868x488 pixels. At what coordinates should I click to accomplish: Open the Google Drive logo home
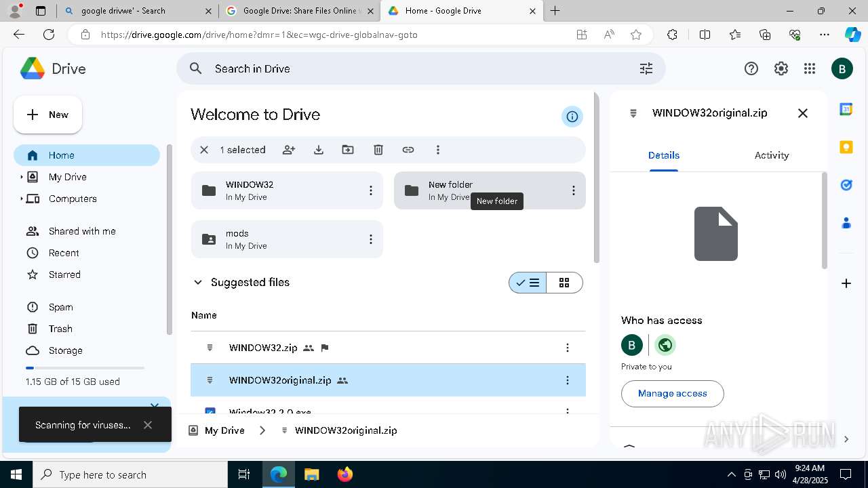[x=53, y=68]
